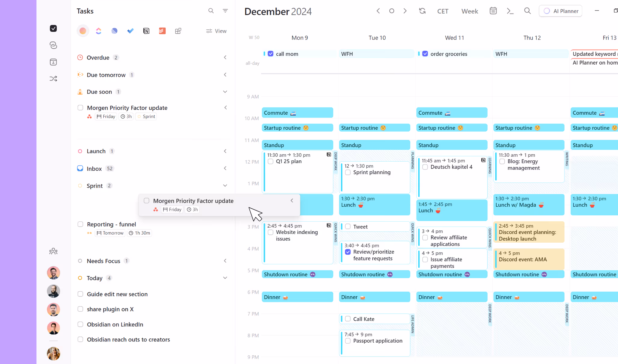Open the command terminal icon
618x364 pixels.
510,11
